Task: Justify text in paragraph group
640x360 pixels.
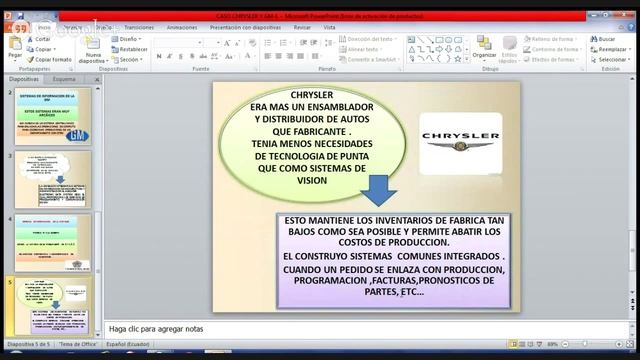Action: pyautogui.click(x=300, y=56)
